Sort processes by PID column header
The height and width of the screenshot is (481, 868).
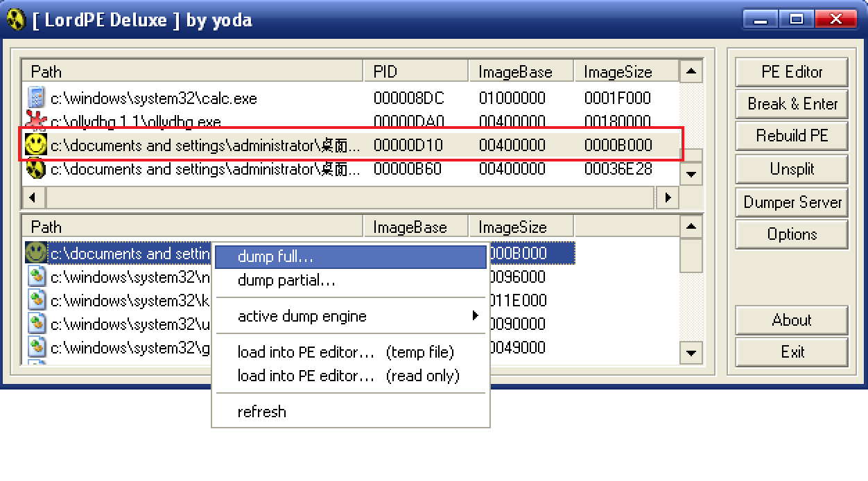pyautogui.click(x=416, y=72)
